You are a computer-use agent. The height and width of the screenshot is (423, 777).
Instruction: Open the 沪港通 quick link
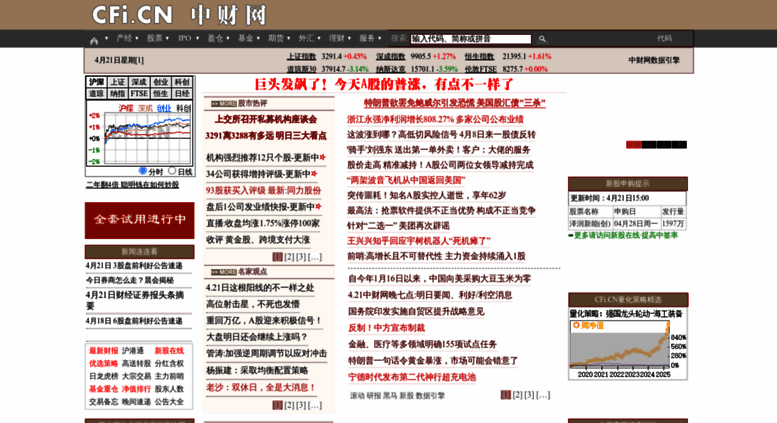133,351
